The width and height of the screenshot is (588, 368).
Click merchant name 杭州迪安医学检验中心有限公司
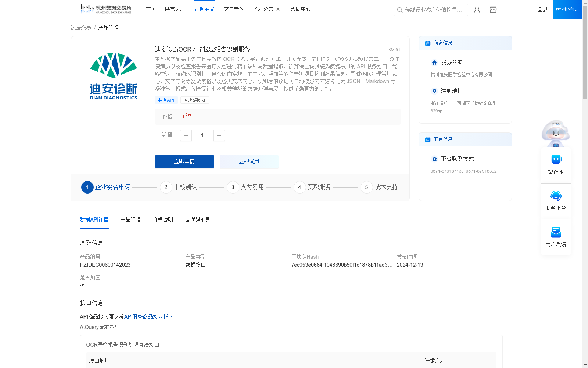461,75
